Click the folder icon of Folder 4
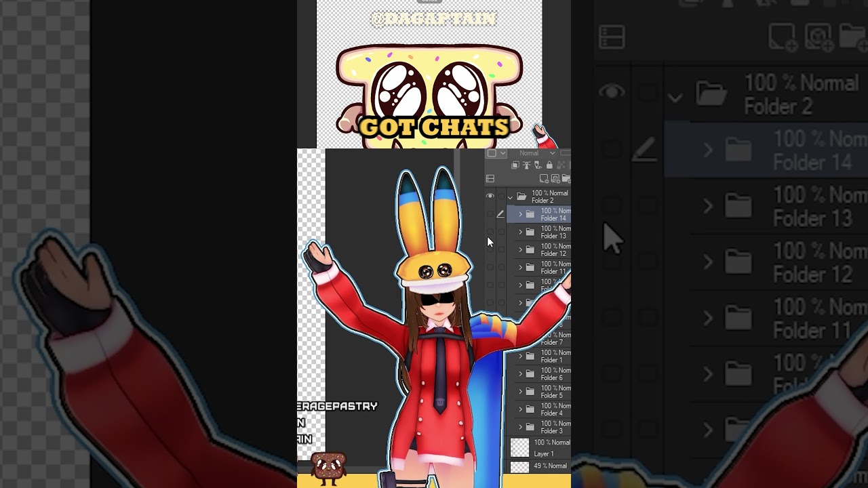868x488 pixels. (x=530, y=409)
